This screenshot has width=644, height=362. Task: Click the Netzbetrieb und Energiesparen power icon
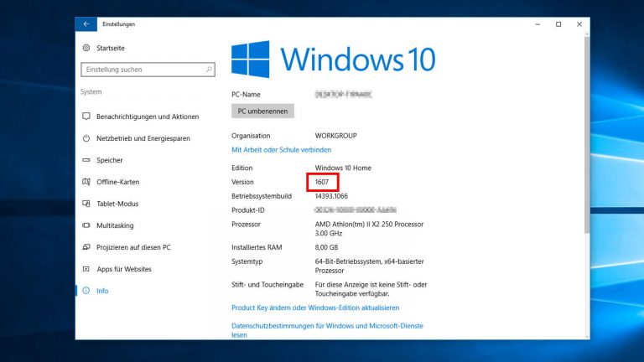86,138
